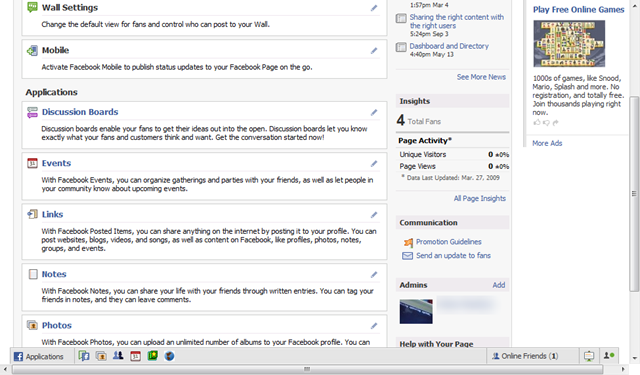Viewport: 640px width, 375px height.
Task: Click the Facebook logo in the Applications bar
Action: (18, 356)
